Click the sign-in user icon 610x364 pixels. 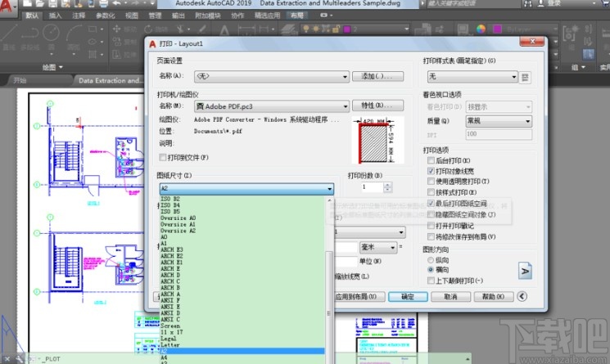541,3
